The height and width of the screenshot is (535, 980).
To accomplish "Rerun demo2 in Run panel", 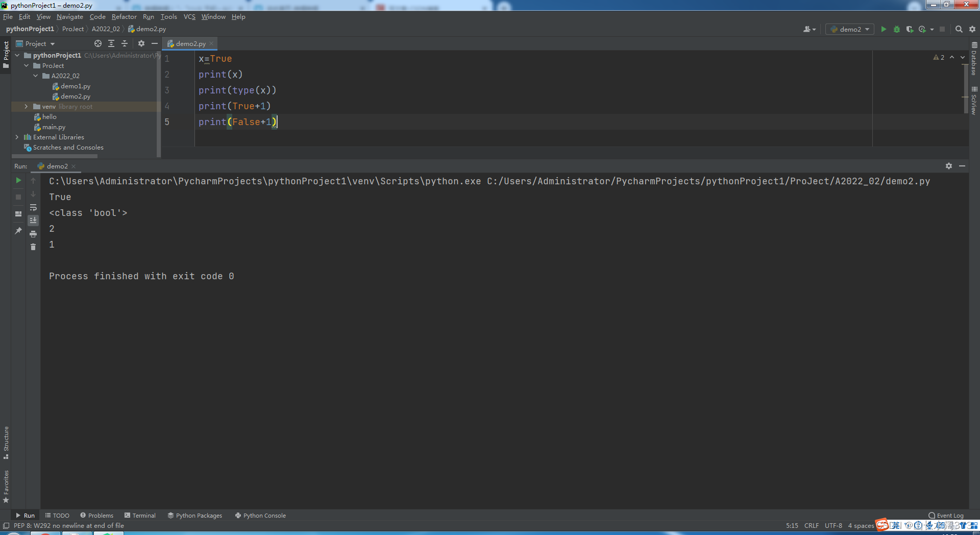I will pos(18,180).
